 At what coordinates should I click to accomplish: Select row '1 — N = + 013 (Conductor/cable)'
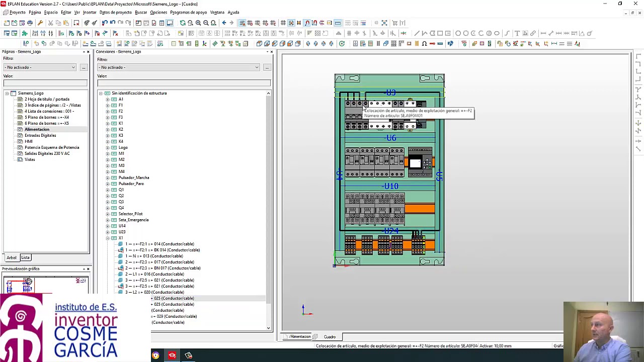(x=154, y=256)
